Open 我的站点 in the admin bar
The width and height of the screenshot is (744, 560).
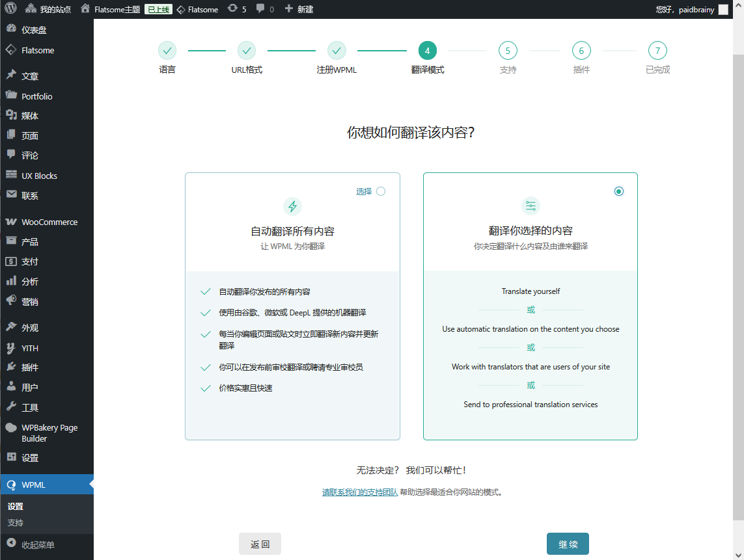pos(48,9)
